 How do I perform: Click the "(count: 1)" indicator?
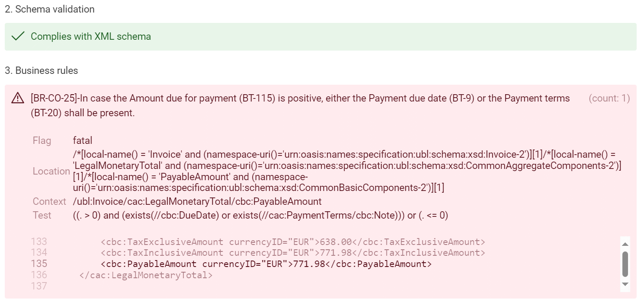coord(609,99)
